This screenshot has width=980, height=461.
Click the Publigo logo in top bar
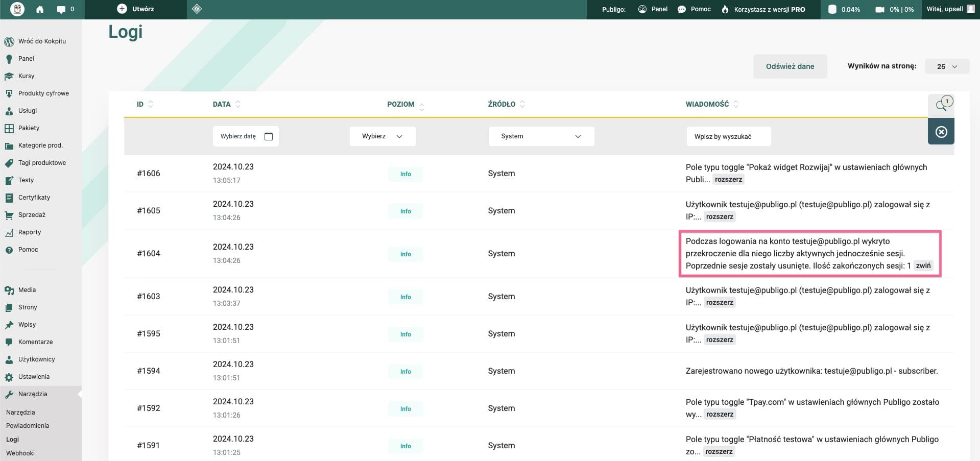(17, 9)
